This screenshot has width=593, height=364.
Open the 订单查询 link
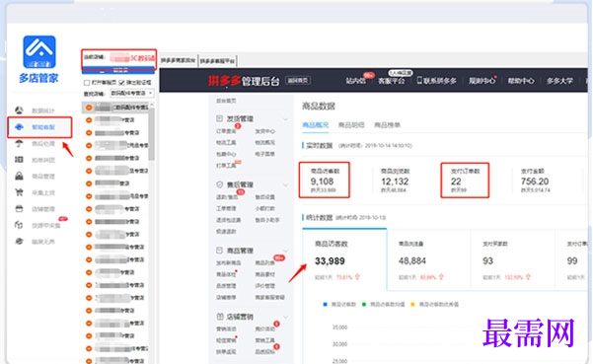pyautogui.click(x=226, y=131)
